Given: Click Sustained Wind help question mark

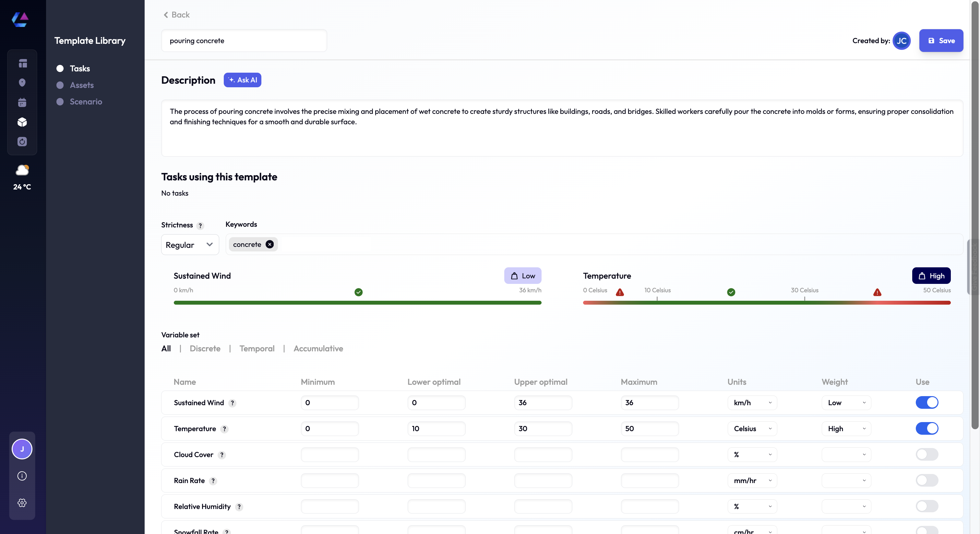Looking at the screenshot, I should [232, 403].
